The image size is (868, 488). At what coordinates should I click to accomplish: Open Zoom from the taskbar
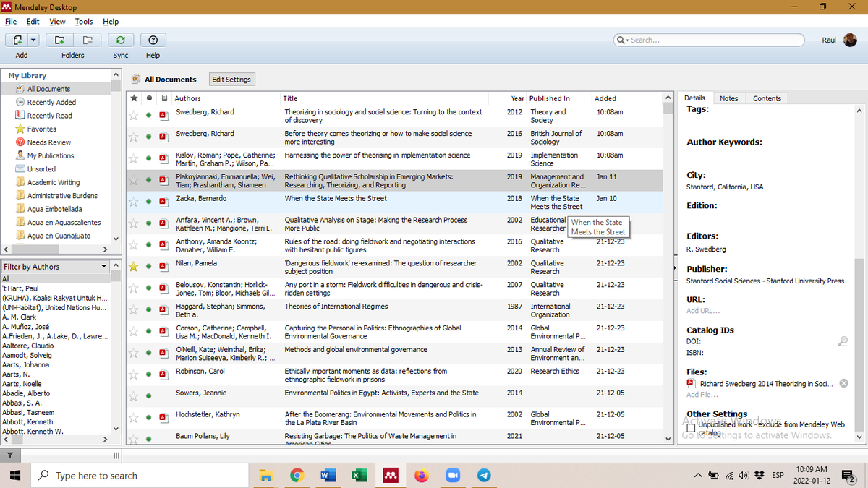(x=453, y=475)
